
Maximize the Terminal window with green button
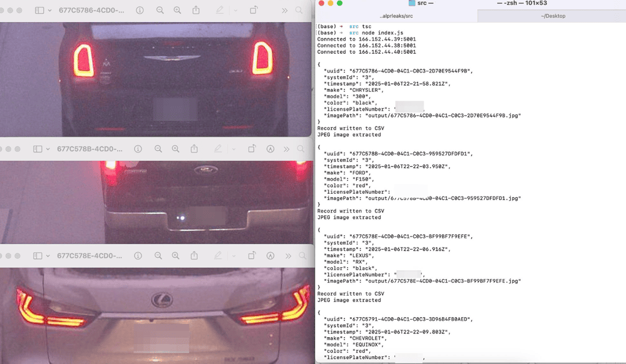[x=340, y=3]
